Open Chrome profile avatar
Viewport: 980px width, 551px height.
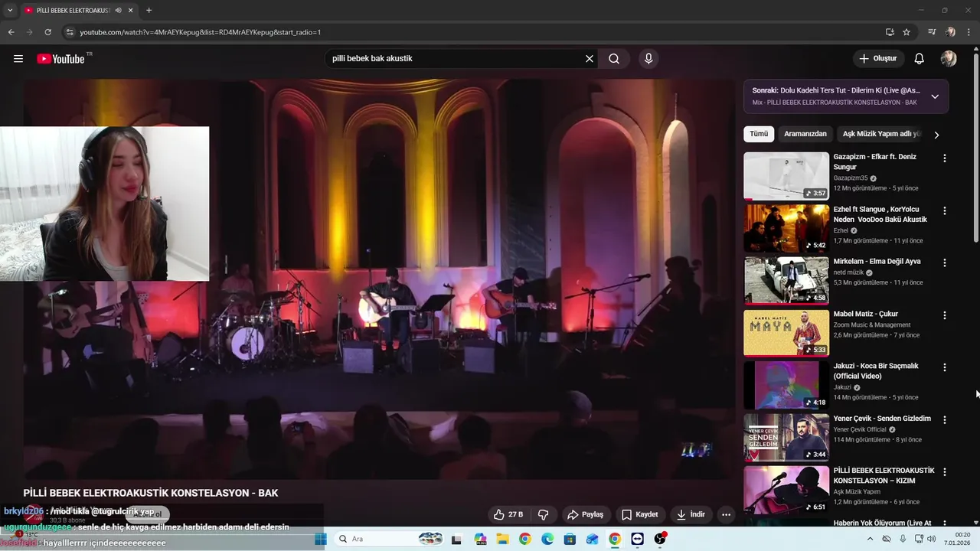coord(950,32)
